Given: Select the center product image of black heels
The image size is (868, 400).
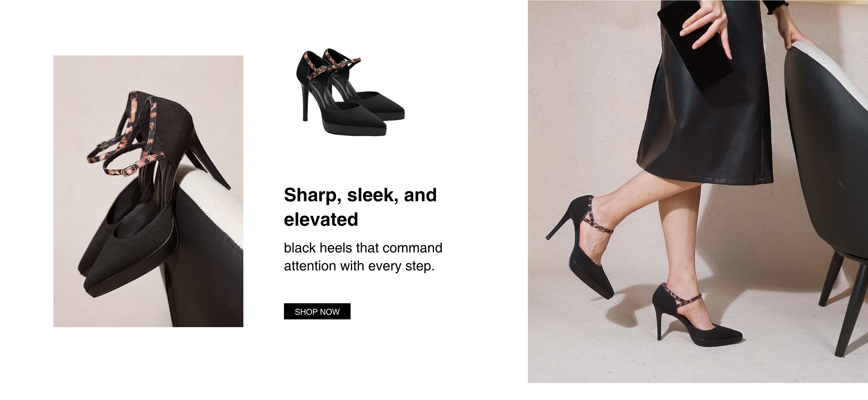Looking at the screenshot, I should 350,93.
